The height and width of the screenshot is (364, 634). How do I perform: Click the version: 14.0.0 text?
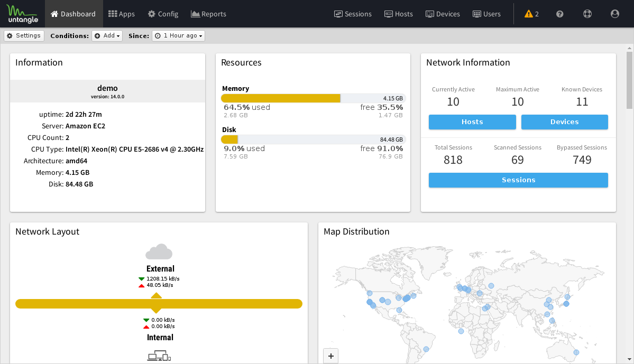(x=107, y=97)
